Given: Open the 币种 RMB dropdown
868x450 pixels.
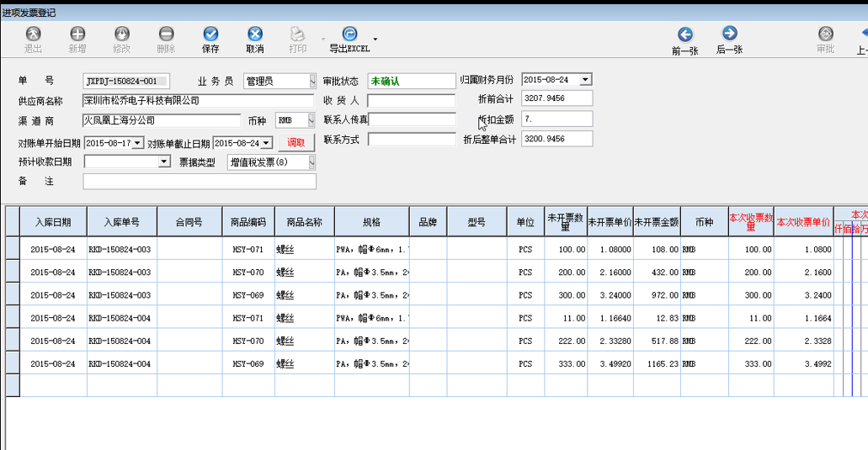Looking at the screenshot, I should (x=312, y=120).
